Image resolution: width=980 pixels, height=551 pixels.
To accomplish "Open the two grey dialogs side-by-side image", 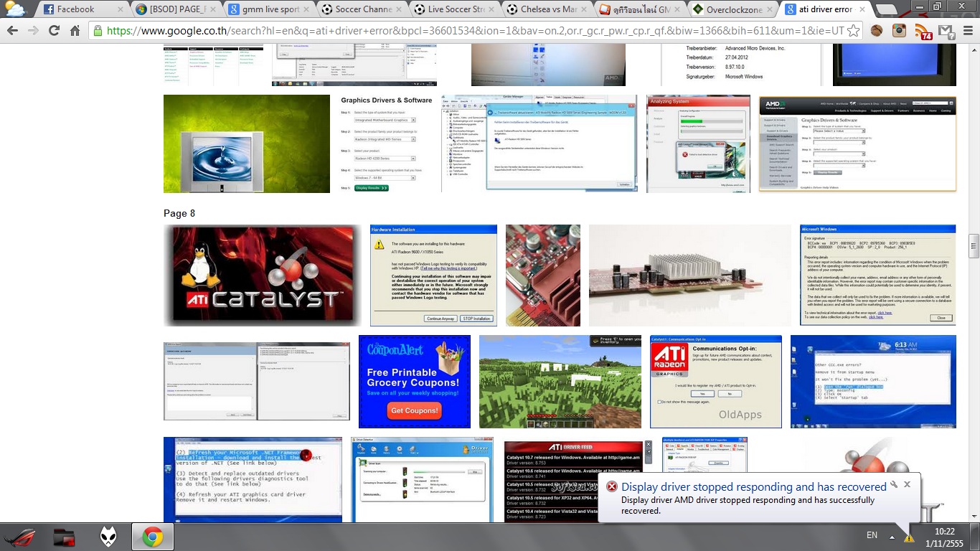I will pos(257,382).
